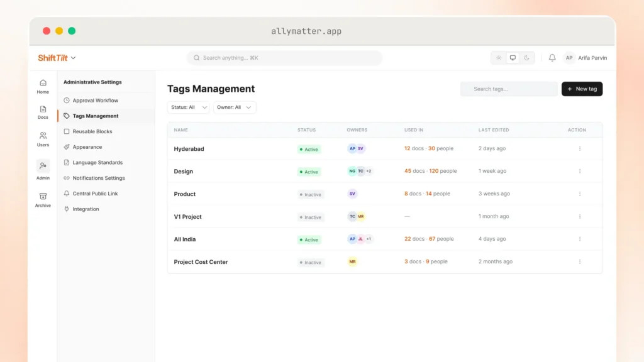Screen dimensions: 644x362
Task: Open the Archive section in sidebar
Action: pyautogui.click(x=43, y=200)
